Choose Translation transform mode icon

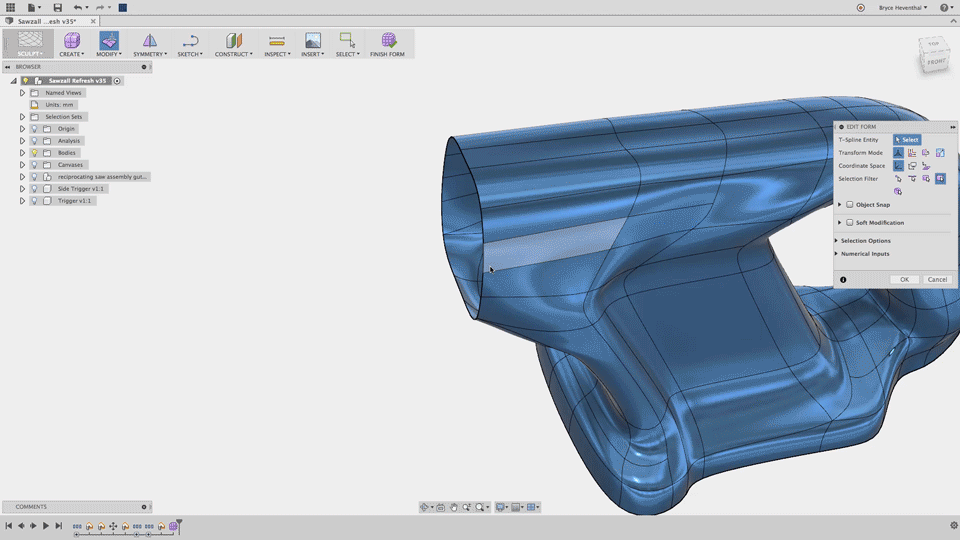click(912, 152)
